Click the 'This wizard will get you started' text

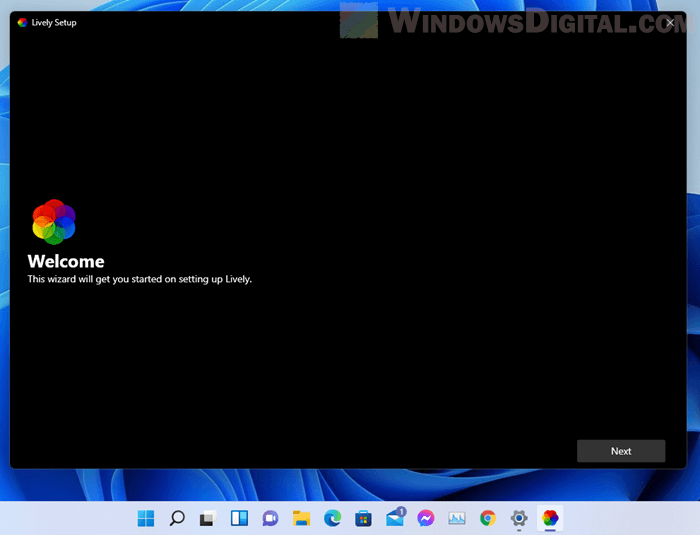coord(140,279)
